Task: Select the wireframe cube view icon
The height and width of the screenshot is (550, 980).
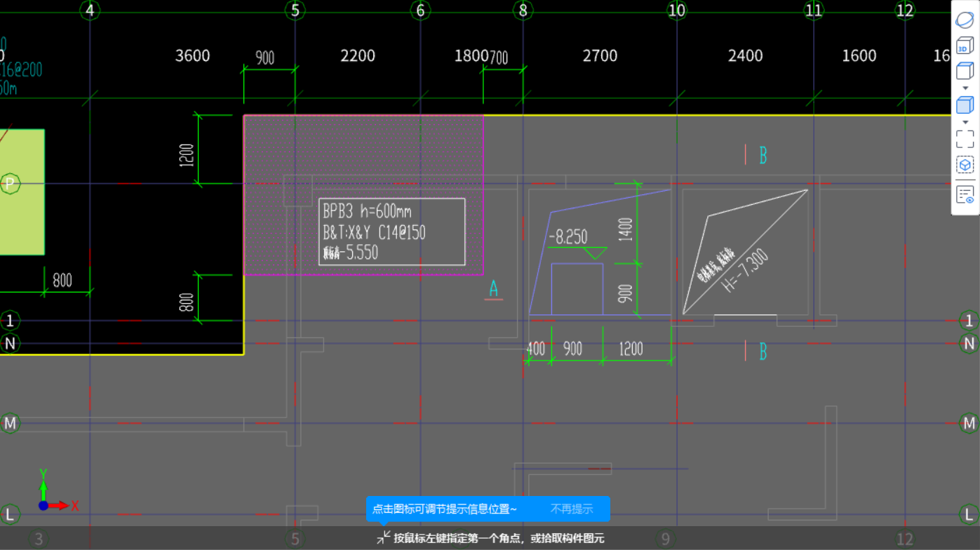Action: tap(965, 71)
